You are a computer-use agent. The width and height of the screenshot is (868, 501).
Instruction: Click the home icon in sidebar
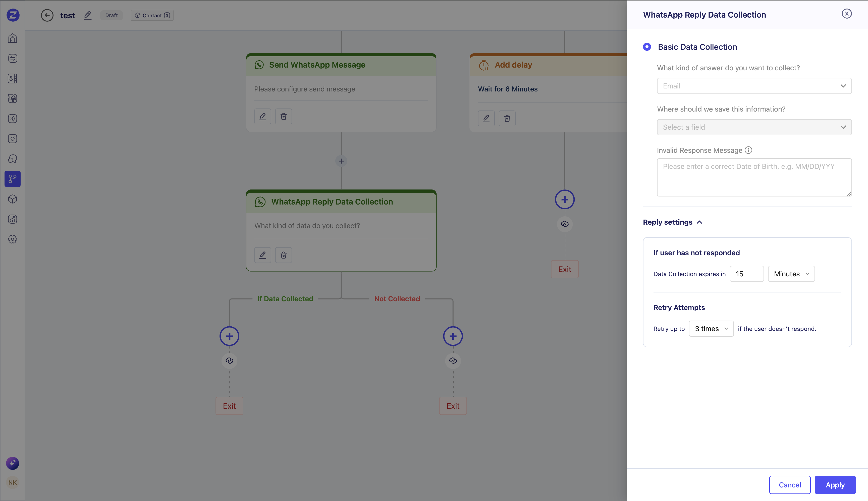tap(12, 38)
